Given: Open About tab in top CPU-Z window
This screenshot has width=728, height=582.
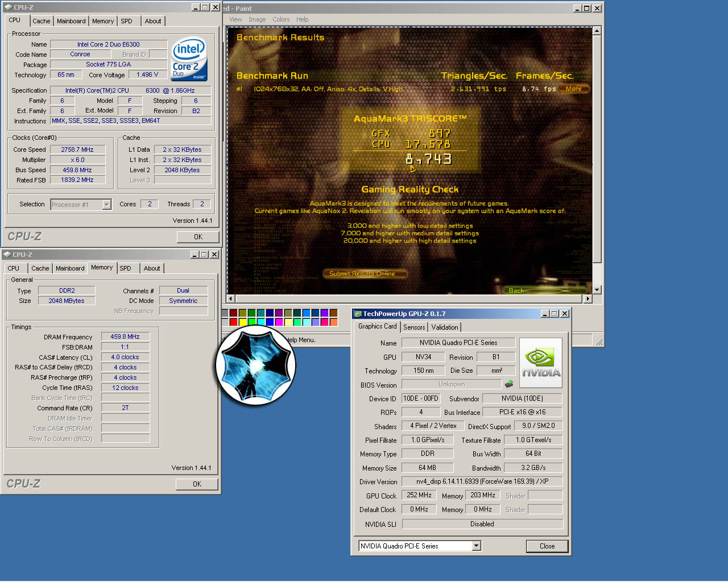Looking at the screenshot, I should click(152, 21).
